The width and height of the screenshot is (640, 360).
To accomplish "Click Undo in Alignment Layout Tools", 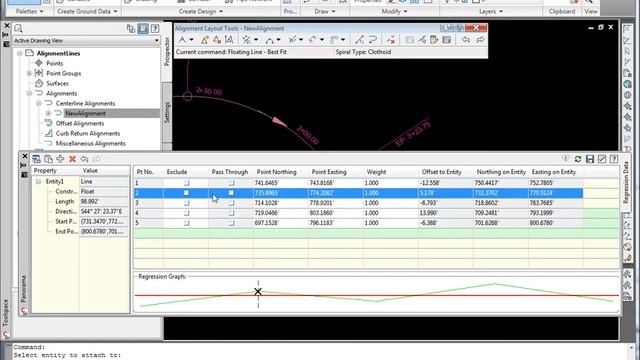I will 466,40.
